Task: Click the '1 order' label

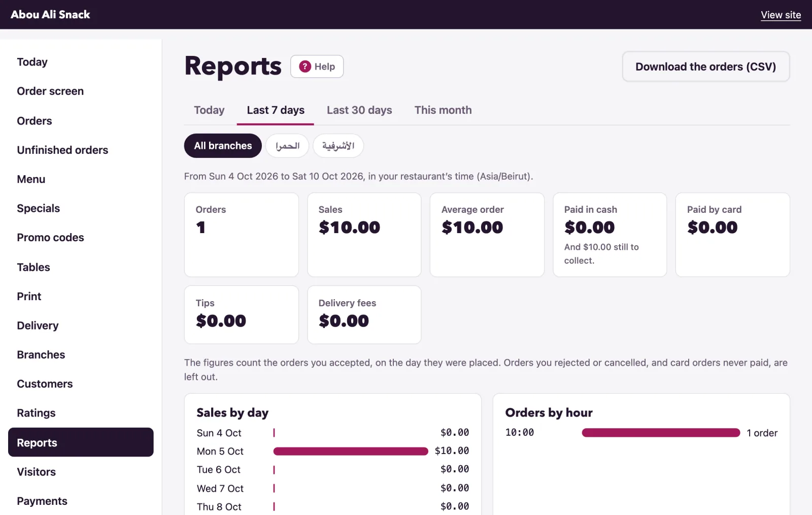Action: pyautogui.click(x=762, y=433)
